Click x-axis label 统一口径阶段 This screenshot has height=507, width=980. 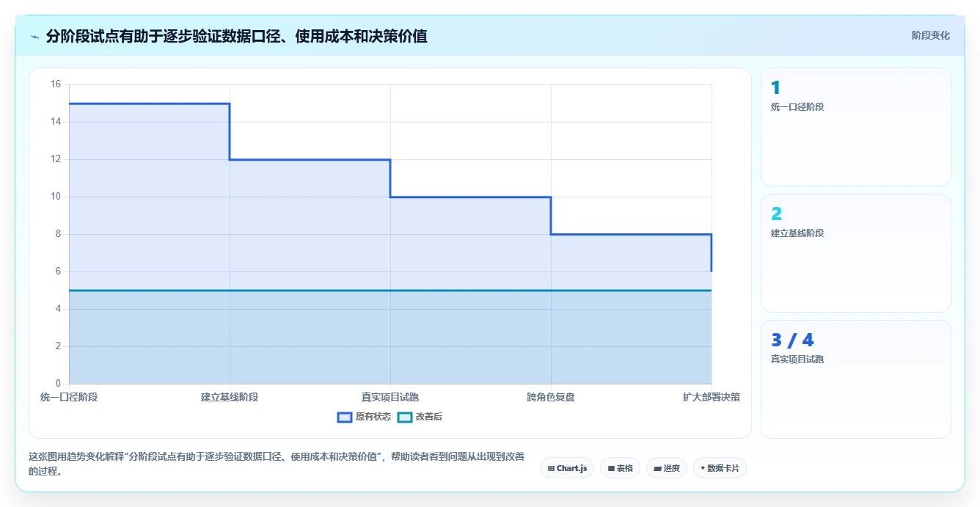[69, 397]
